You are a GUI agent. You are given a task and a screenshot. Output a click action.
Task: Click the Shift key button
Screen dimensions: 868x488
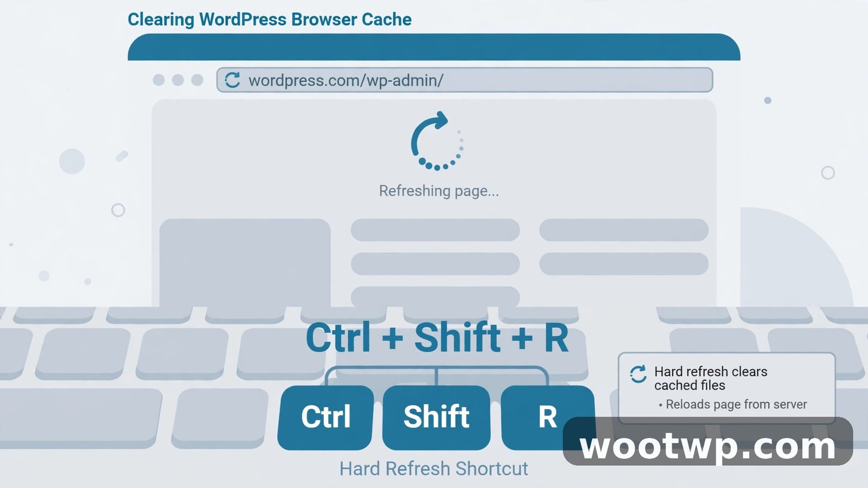coord(437,418)
